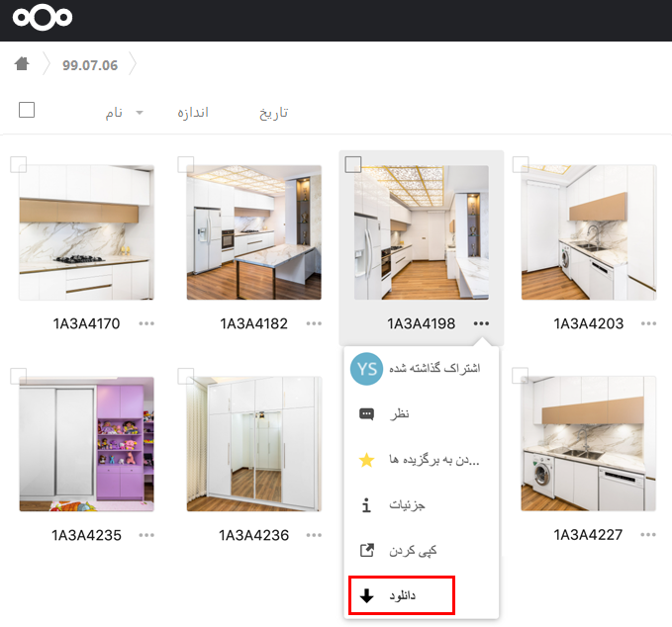Click the YS shared avatar
Image resolution: width=672 pixels, height=627 pixels.
tap(366, 368)
